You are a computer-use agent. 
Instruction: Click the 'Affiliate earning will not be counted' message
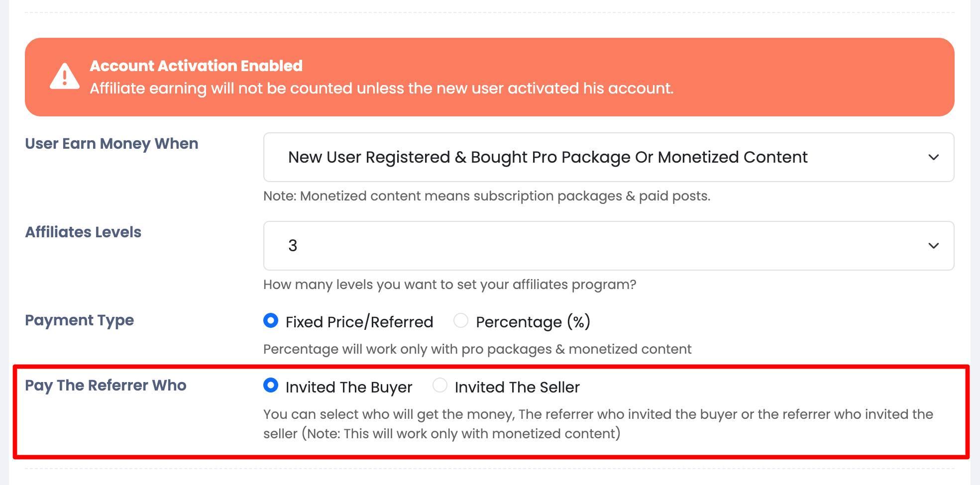381,89
